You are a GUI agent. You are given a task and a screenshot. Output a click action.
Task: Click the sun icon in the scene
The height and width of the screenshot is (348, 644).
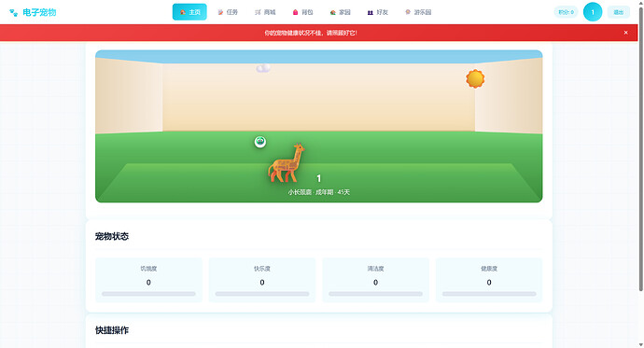pyautogui.click(x=475, y=78)
